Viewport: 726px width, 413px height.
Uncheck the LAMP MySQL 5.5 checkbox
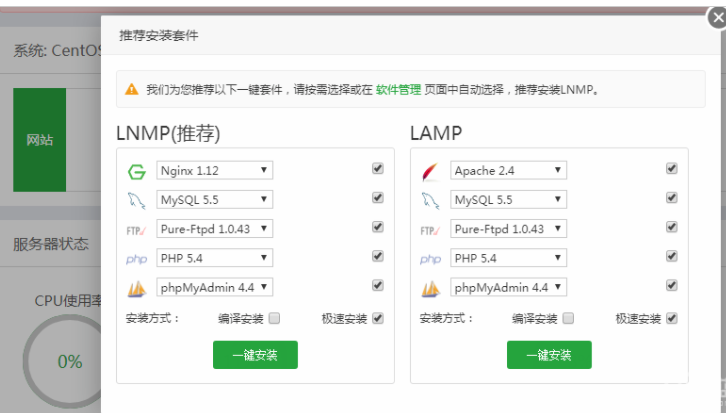click(x=671, y=198)
